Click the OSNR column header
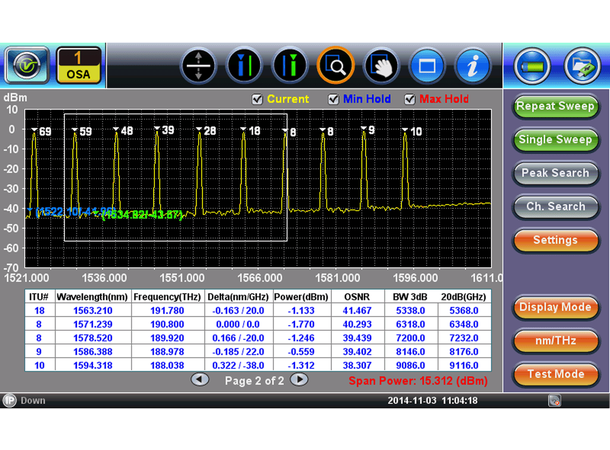610x450 pixels. [357, 297]
